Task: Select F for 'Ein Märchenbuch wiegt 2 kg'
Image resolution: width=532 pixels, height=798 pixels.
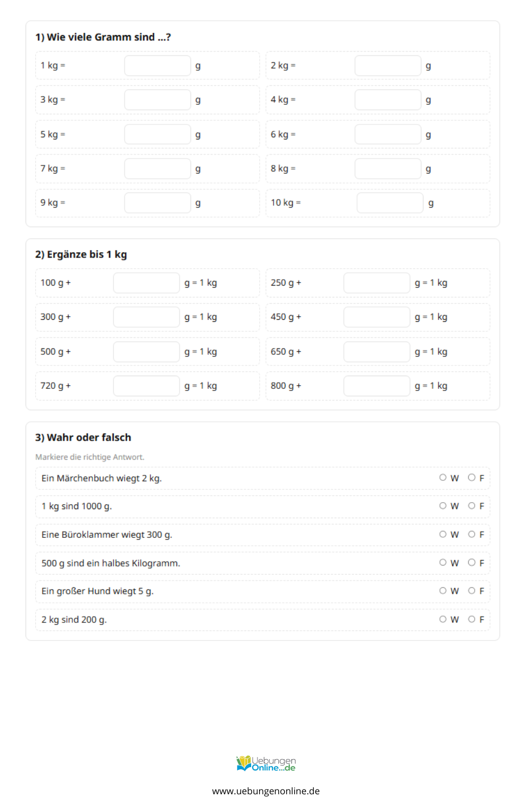Action: [471, 478]
